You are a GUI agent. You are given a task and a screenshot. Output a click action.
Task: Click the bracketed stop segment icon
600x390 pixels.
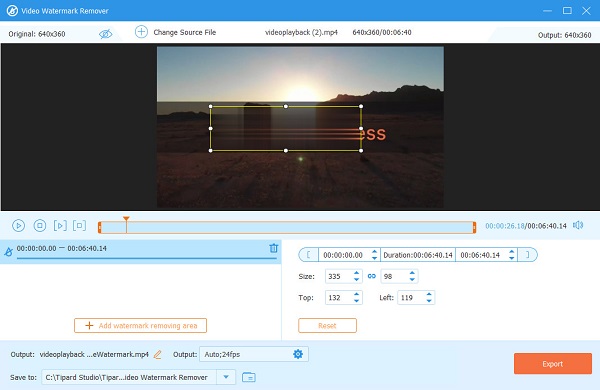pos(79,225)
